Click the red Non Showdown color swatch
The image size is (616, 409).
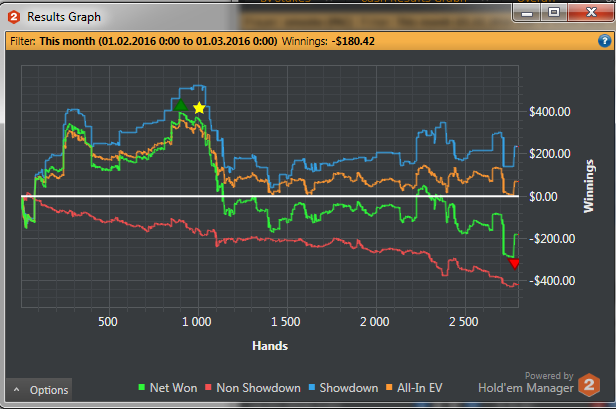coord(208,387)
